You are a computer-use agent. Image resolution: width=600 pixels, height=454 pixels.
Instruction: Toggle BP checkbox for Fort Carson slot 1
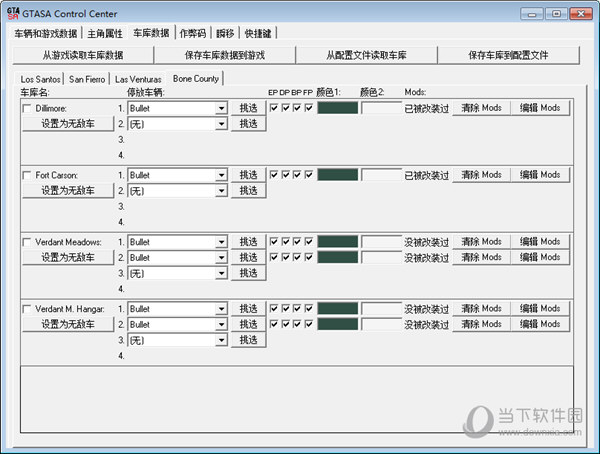pos(297,175)
